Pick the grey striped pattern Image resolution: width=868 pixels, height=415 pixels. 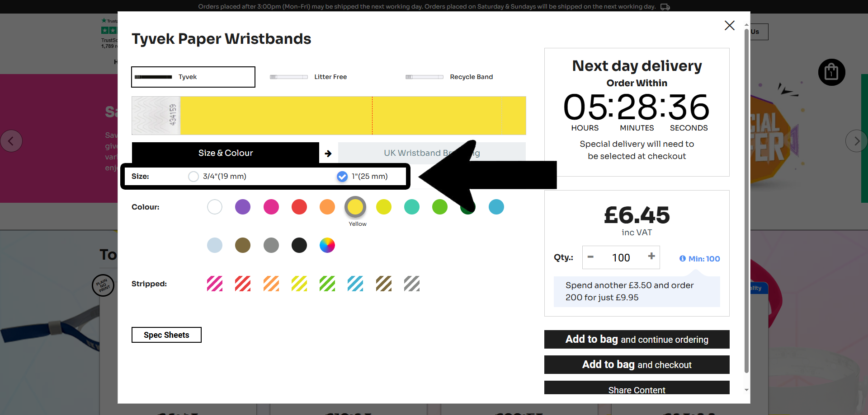[412, 284]
